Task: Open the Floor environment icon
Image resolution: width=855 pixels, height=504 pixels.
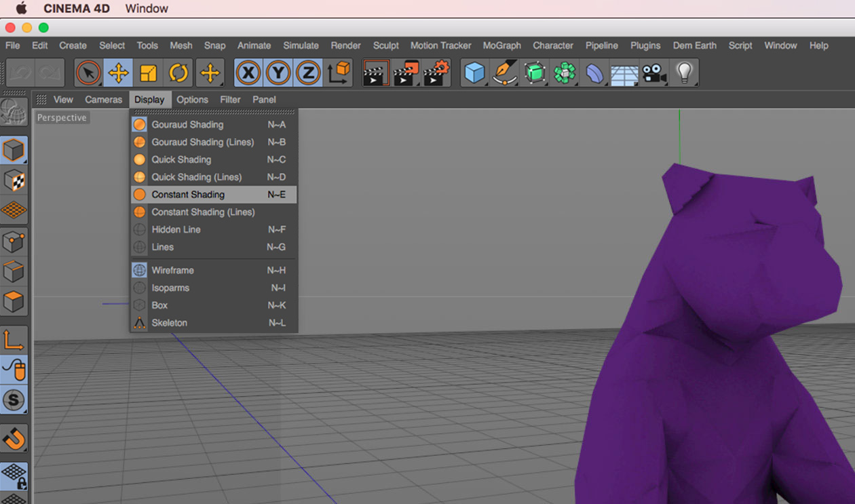Action: point(624,73)
